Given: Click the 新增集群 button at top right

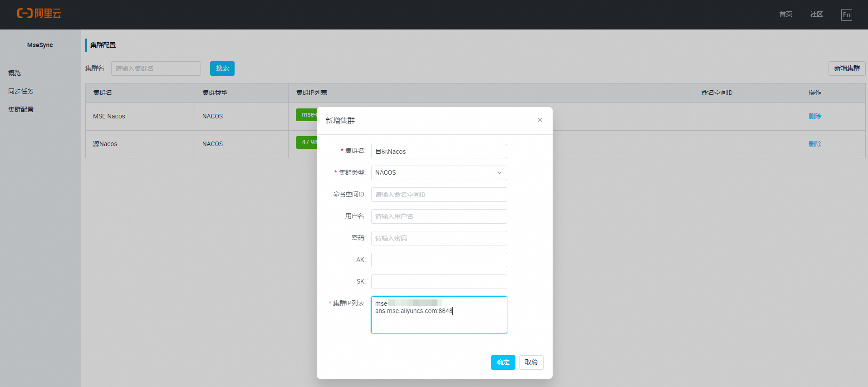Looking at the screenshot, I should coord(847,69).
